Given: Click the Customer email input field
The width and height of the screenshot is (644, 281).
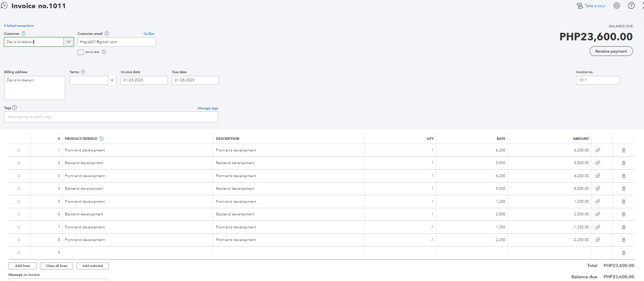Looking at the screenshot, I should coord(117,42).
